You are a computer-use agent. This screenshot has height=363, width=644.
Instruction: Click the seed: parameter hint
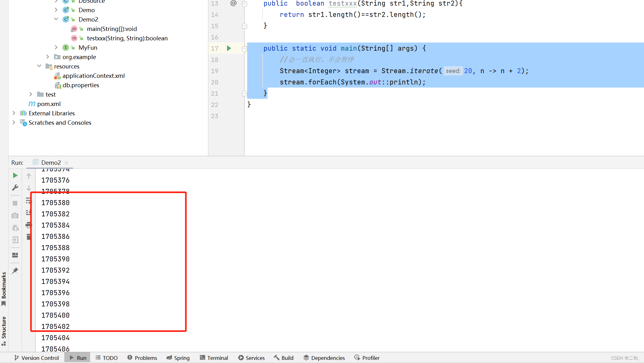point(453,71)
